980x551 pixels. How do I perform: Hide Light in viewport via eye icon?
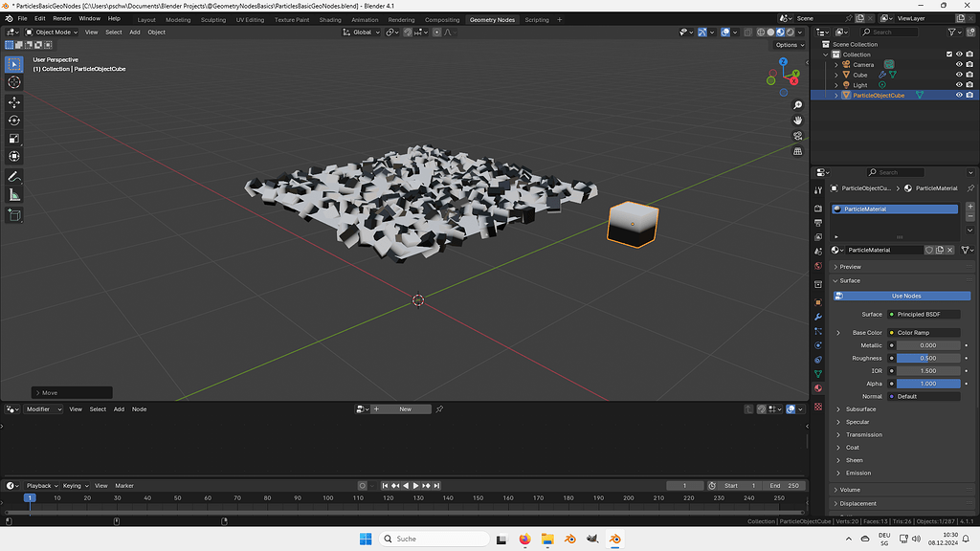pos(959,85)
